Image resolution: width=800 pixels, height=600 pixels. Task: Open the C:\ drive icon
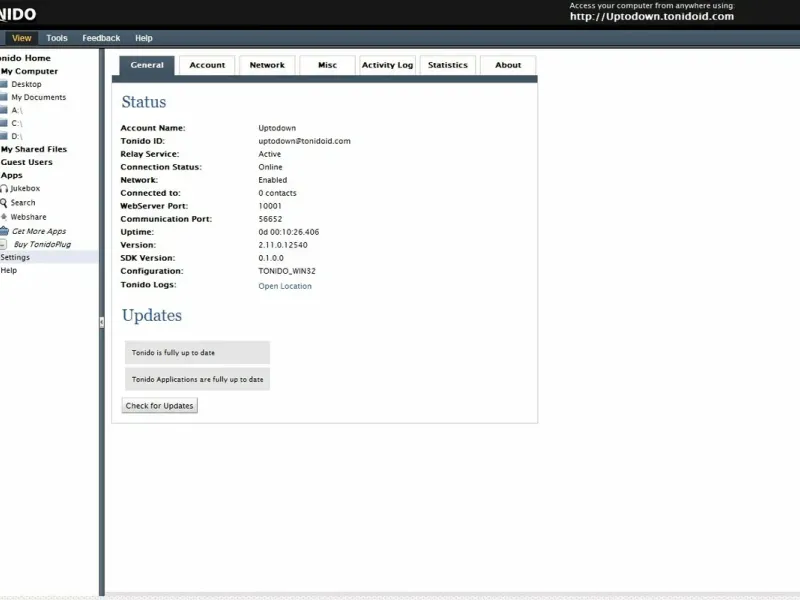click(4, 123)
